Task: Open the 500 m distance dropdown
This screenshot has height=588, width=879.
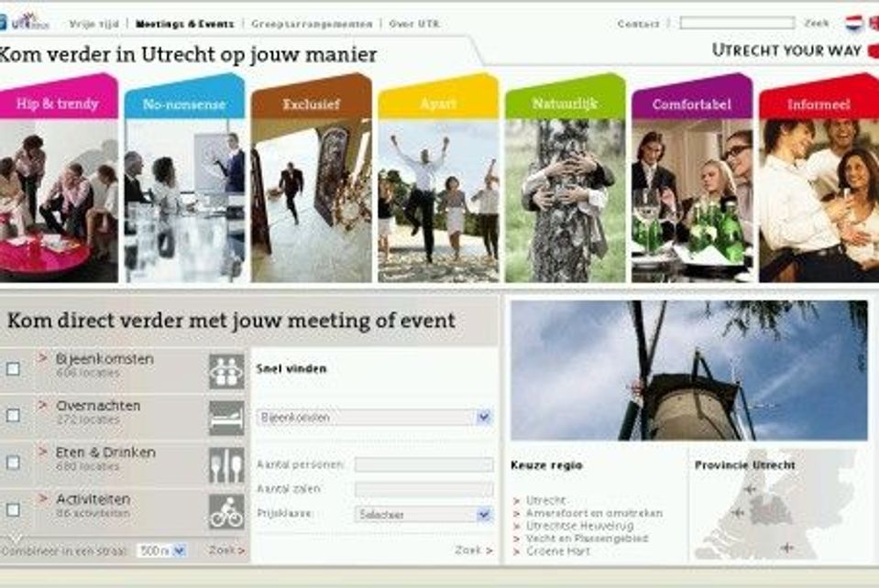Action: (161, 550)
